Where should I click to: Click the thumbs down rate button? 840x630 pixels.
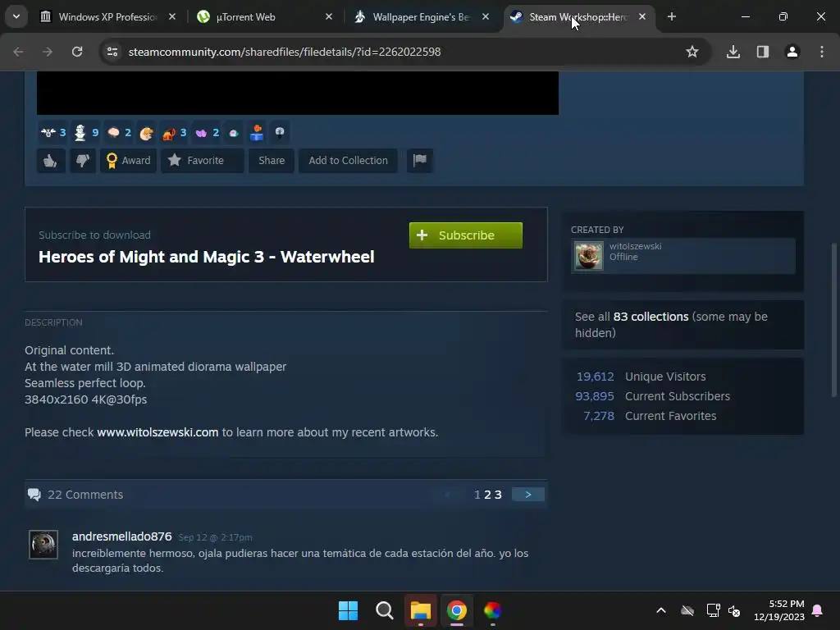pyautogui.click(x=83, y=161)
